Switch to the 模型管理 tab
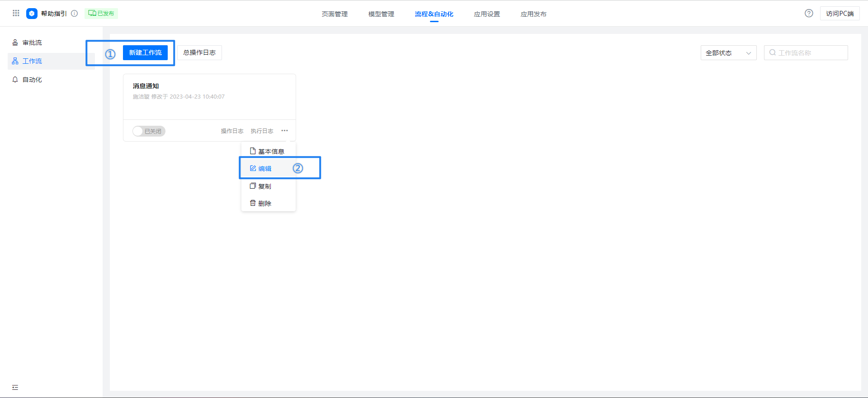Screen dimensions: 868x398 pyautogui.click(x=381, y=14)
